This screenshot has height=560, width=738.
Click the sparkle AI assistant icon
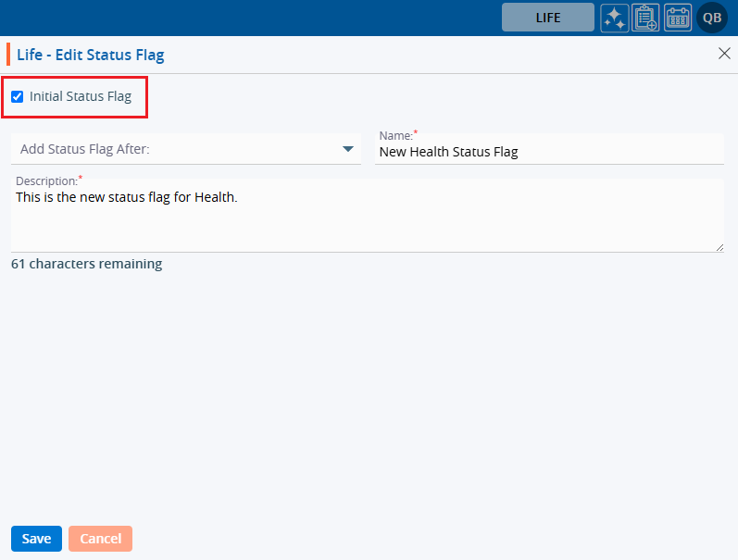pyautogui.click(x=615, y=18)
